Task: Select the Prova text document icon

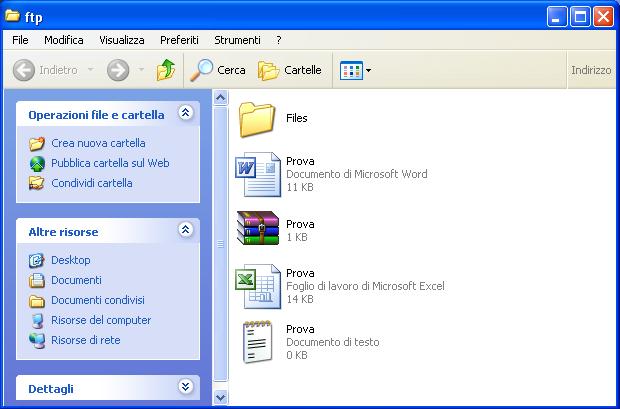Action: 258,342
